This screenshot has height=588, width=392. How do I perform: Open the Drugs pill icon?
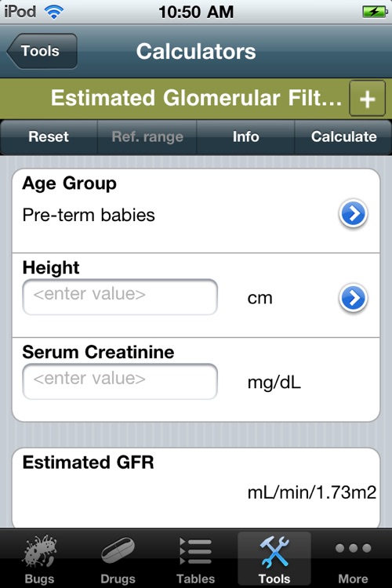118,550
